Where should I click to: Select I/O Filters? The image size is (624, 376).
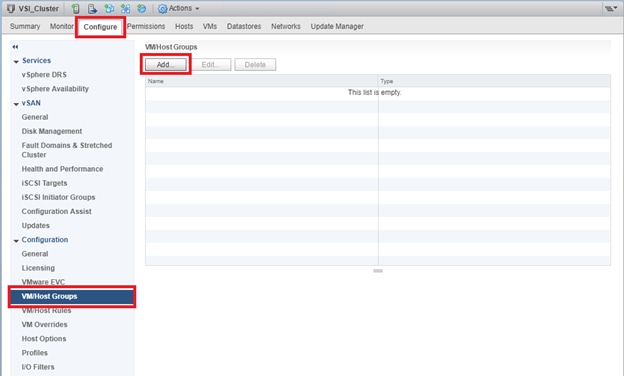pyautogui.click(x=38, y=367)
